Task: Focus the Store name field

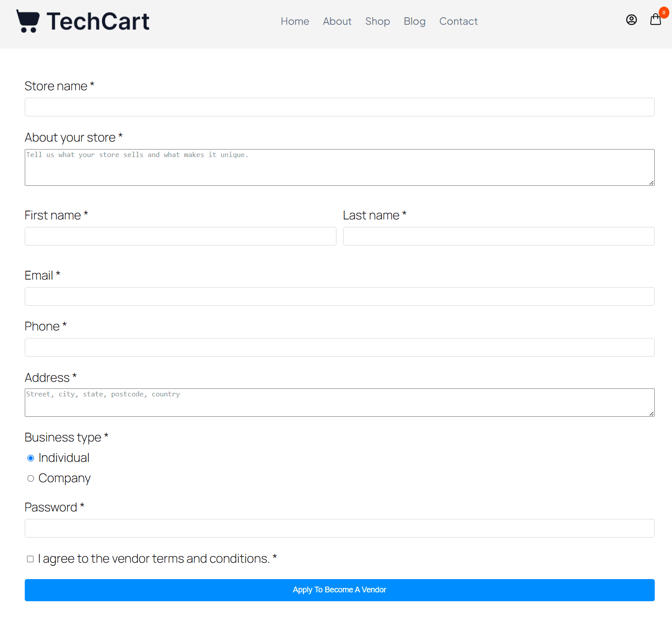Action: (x=340, y=107)
